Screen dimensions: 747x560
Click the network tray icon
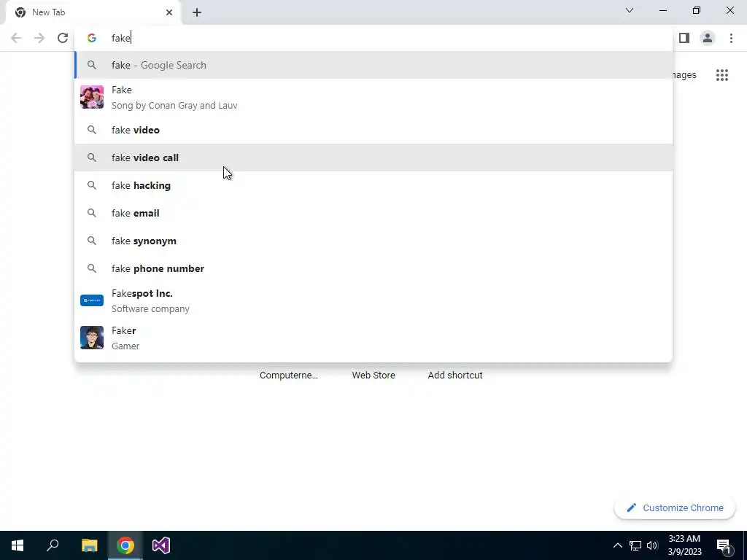pos(635,545)
